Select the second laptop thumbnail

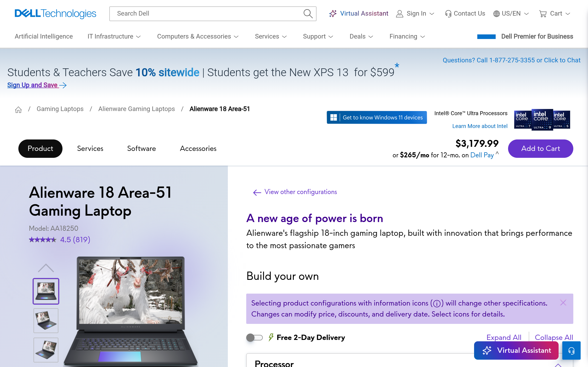click(x=46, y=321)
